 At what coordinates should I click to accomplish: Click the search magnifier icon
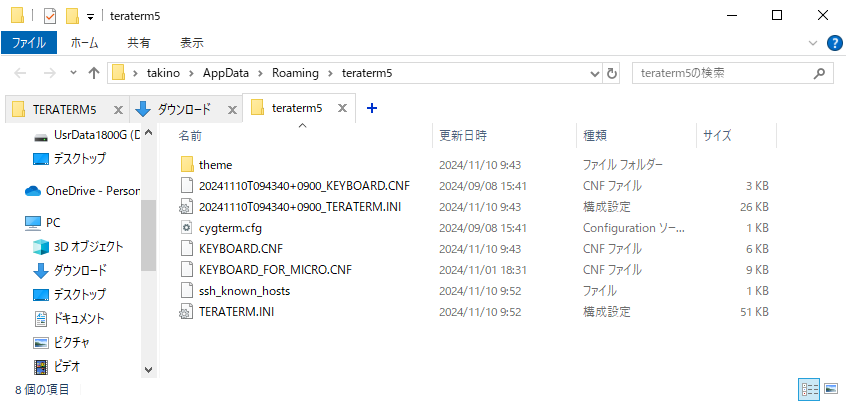click(819, 73)
